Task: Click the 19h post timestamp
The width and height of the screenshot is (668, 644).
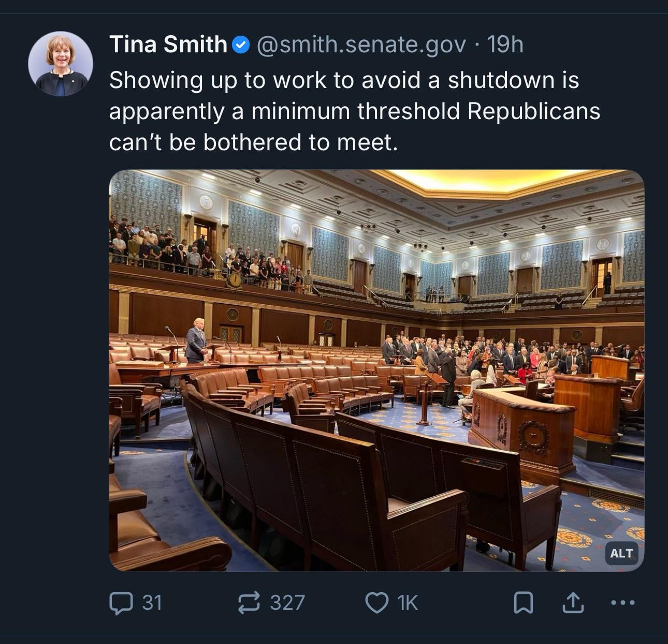Action: click(505, 45)
